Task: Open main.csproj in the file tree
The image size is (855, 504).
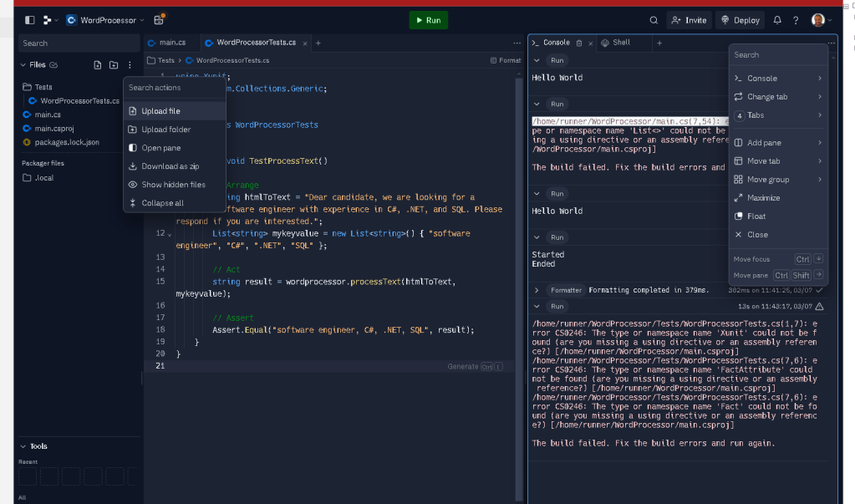Action: coord(48,129)
